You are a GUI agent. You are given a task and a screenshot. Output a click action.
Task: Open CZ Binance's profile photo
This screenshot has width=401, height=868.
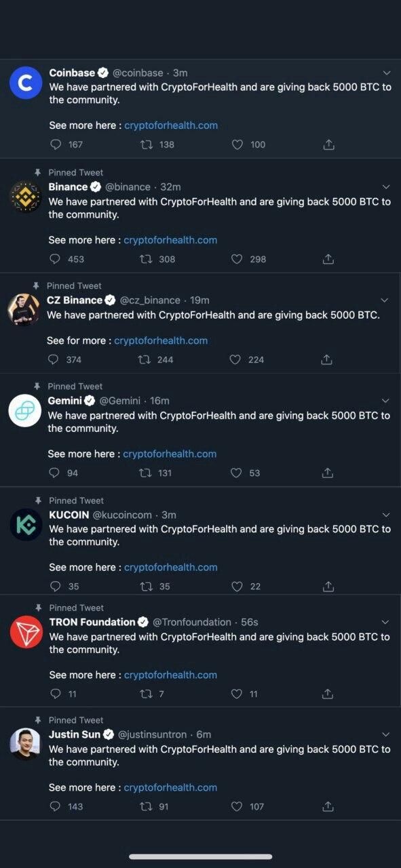tap(25, 310)
